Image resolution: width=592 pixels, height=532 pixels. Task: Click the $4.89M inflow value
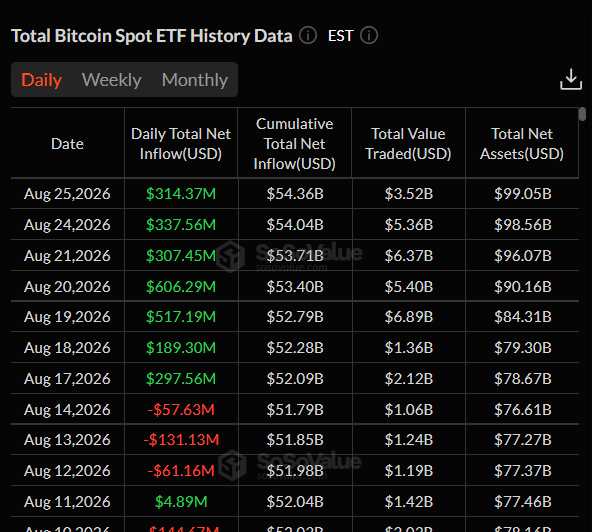(x=181, y=501)
